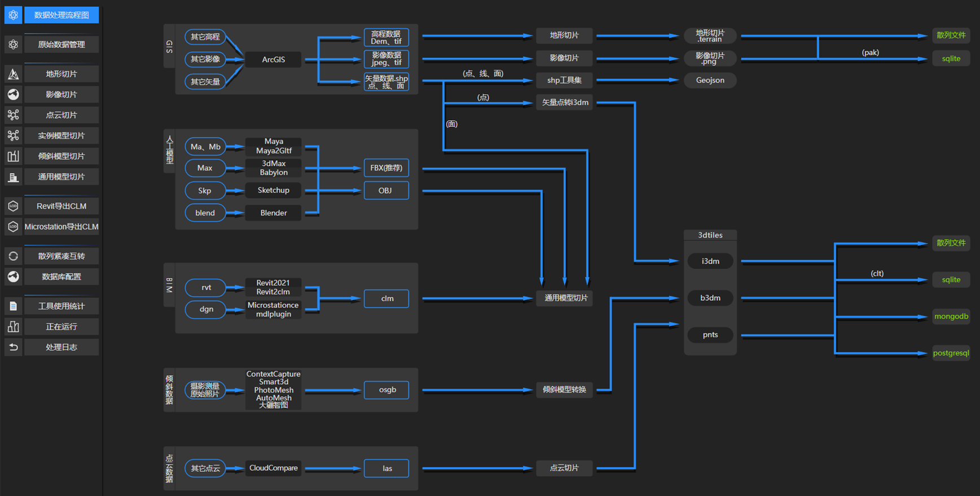The width and height of the screenshot is (980, 496).
Task: Select 通用模型切片 in the left sidebar
Action: coord(61,177)
